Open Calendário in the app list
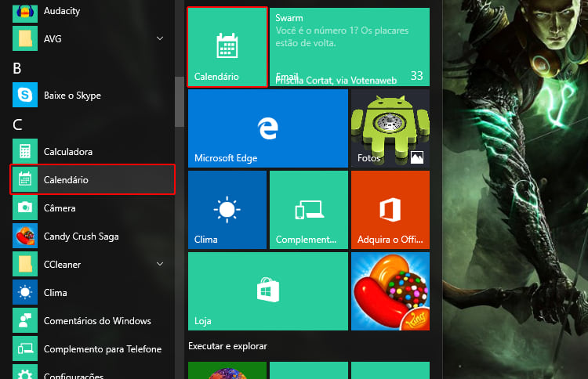This screenshot has width=588, height=379. pyautogui.click(x=93, y=180)
